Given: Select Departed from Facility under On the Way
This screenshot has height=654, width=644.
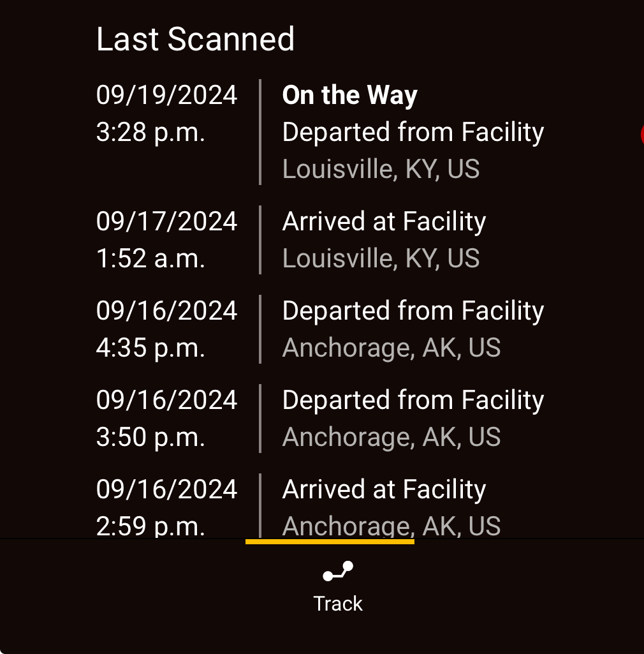Looking at the screenshot, I should pyautogui.click(x=413, y=132).
